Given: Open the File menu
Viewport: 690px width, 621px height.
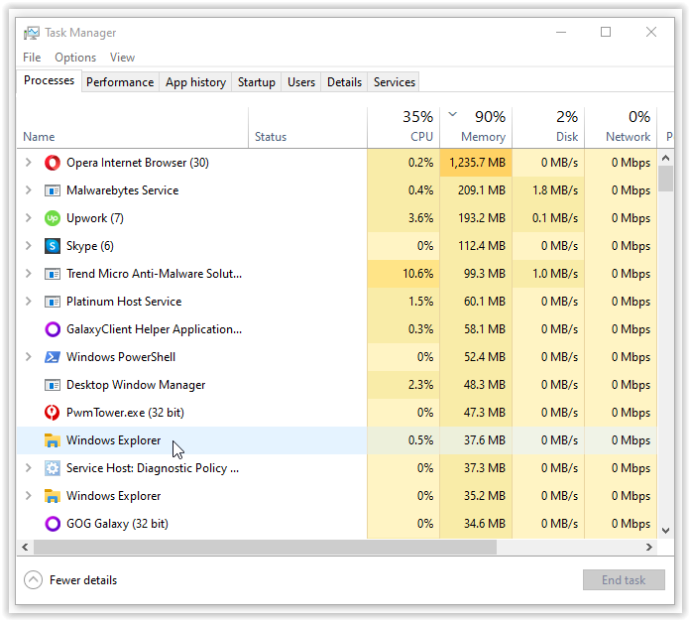Looking at the screenshot, I should pos(32,58).
